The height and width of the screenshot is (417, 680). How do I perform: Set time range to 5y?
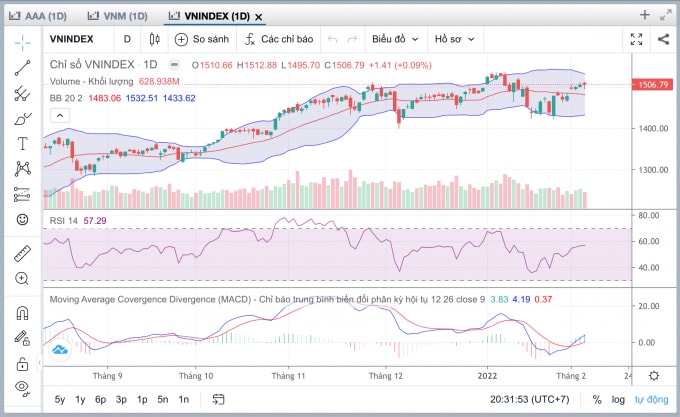pyautogui.click(x=59, y=399)
